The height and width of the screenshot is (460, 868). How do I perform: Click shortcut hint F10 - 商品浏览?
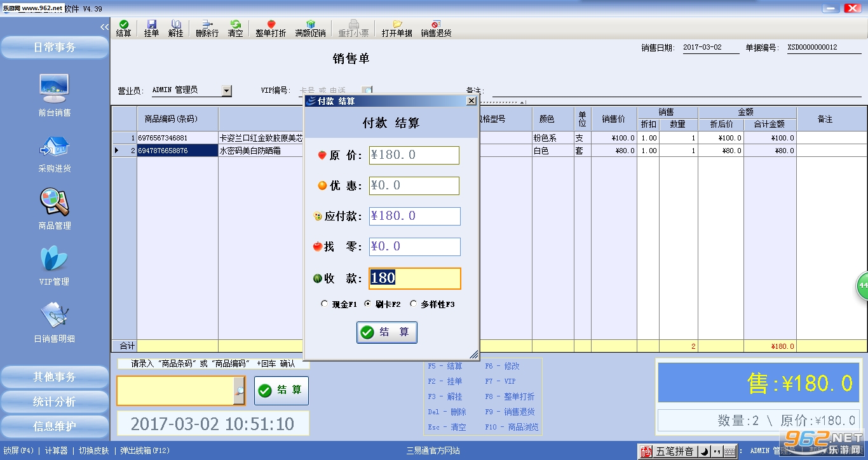tap(512, 427)
